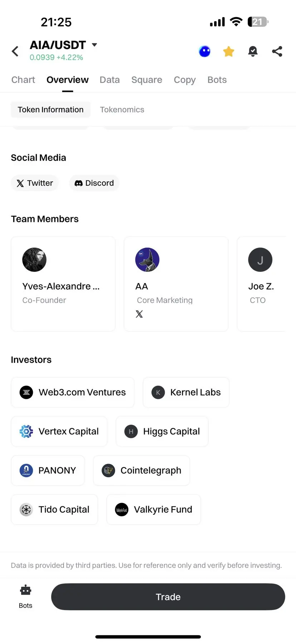296x644 pixels.
Task: Tap the Vertex Capital gear logo
Action: [x=26, y=431]
